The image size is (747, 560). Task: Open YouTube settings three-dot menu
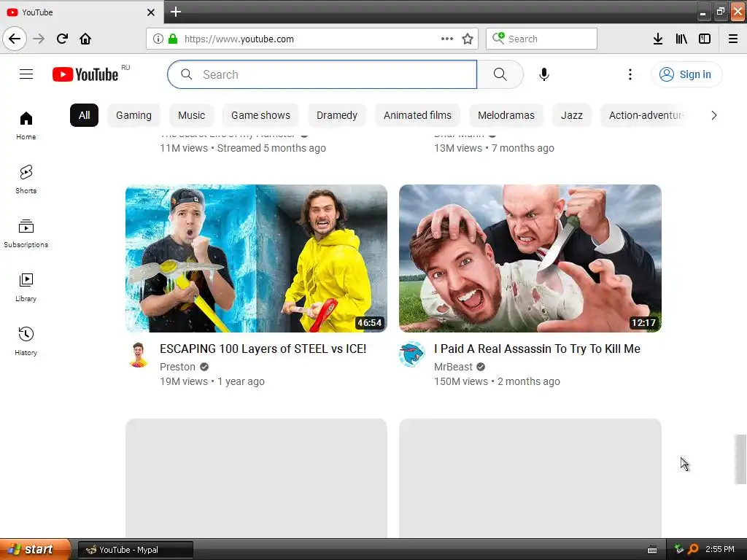pyautogui.click(x=630, y=74)
